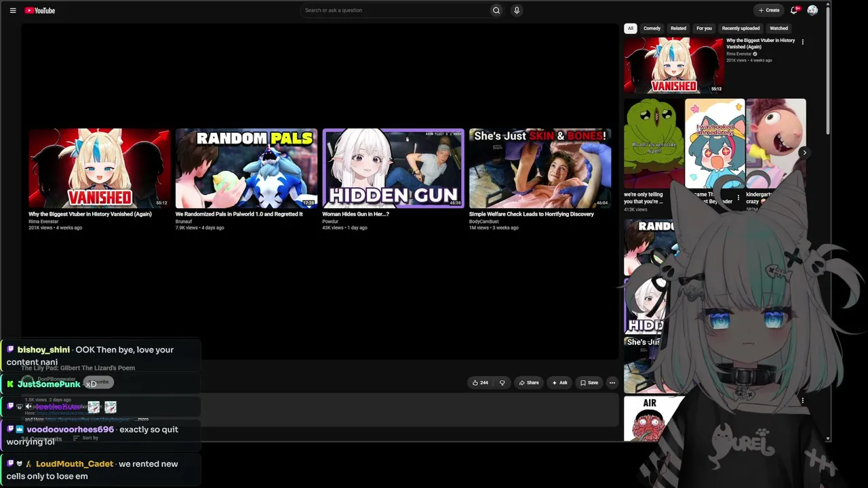The image size is (868, 488).
Task: Click the Create button
Action: pos(769,10)
